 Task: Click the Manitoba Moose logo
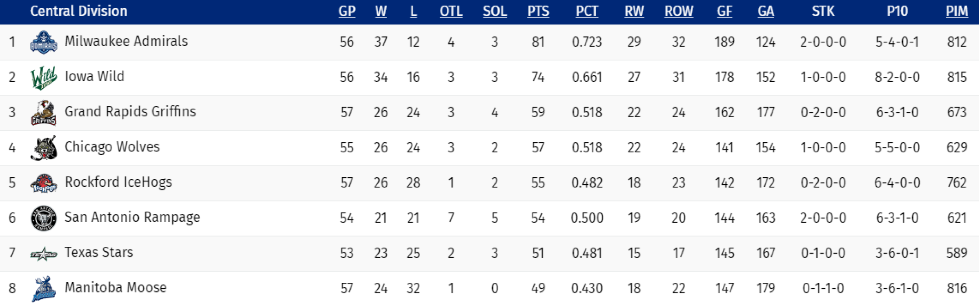[x=44, y=289]
